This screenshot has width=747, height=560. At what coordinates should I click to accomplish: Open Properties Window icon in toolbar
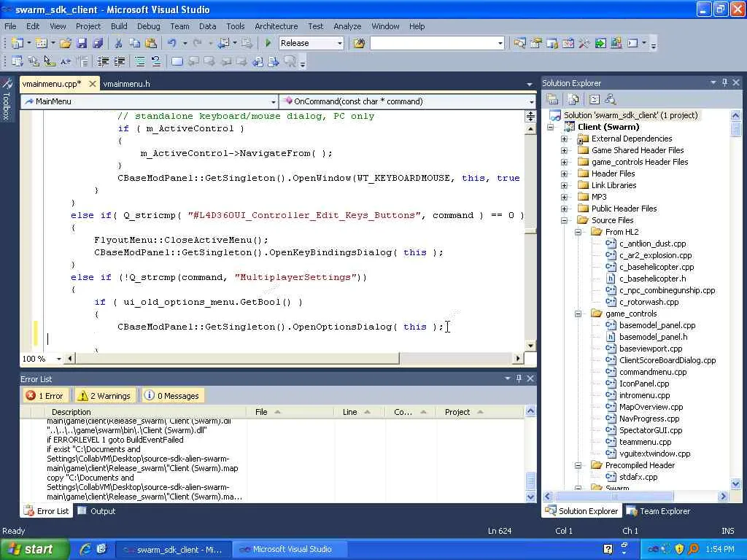pos(536,43)
